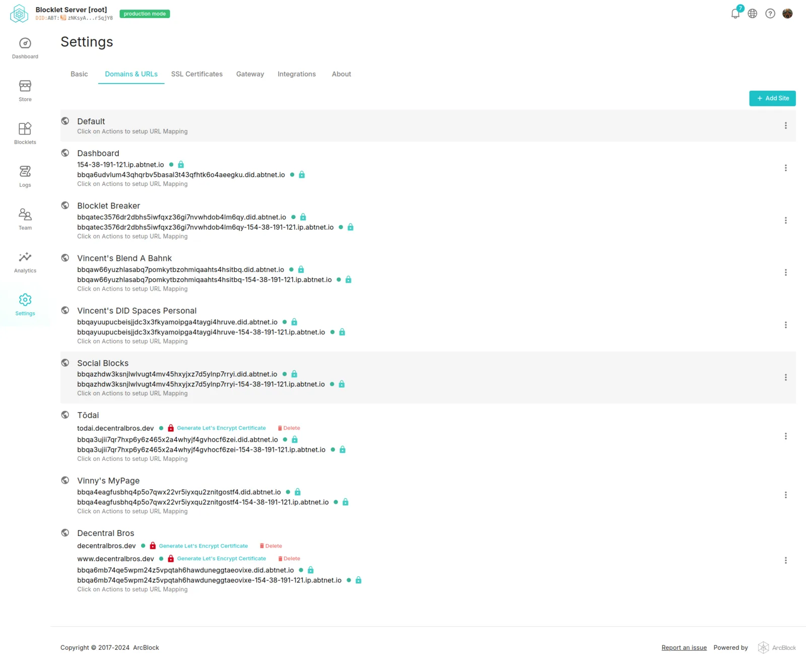Click the Add Site button

(x=773, y=99)
